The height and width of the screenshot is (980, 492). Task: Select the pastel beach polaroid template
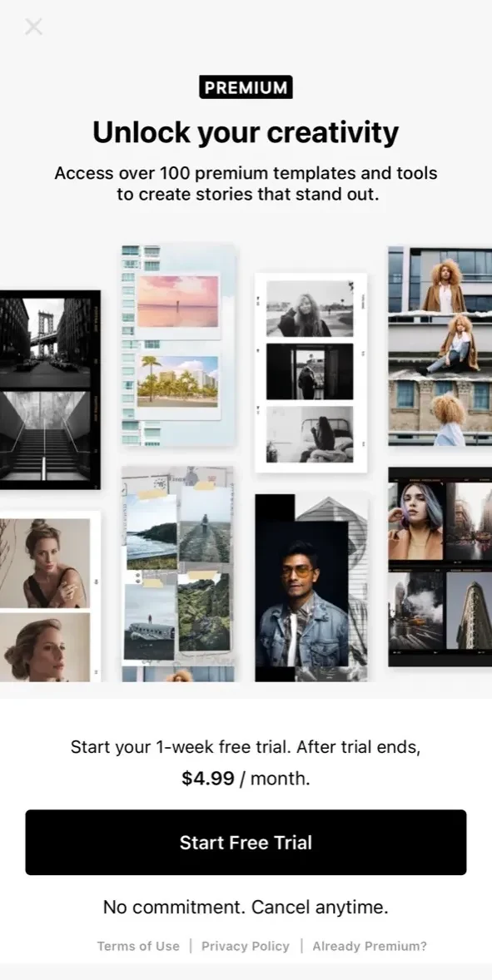(x=178, y=345)
